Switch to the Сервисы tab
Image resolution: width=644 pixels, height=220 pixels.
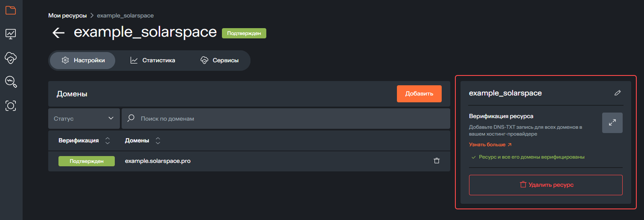(x=219, y=61)
